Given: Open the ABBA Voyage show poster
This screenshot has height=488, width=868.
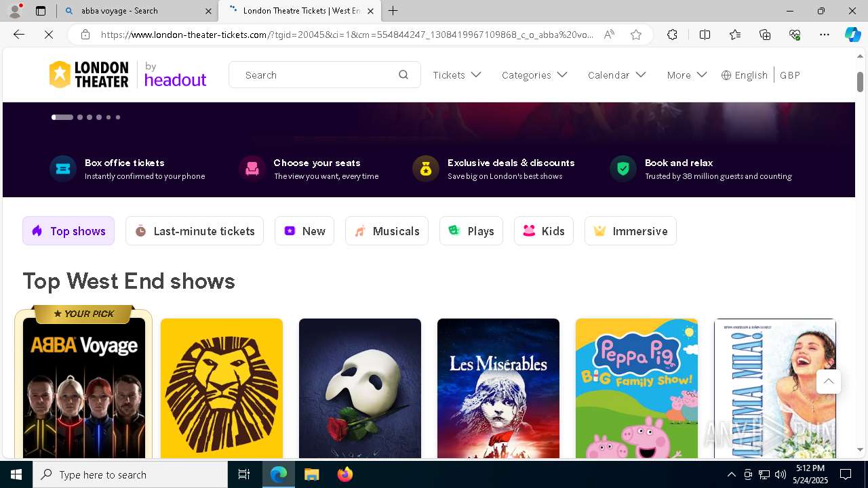Looking at the screenshot, I should (84, 388).
